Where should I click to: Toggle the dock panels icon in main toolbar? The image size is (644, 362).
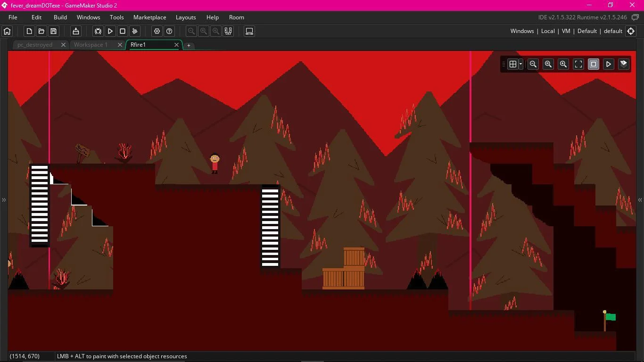coord(228,31)
